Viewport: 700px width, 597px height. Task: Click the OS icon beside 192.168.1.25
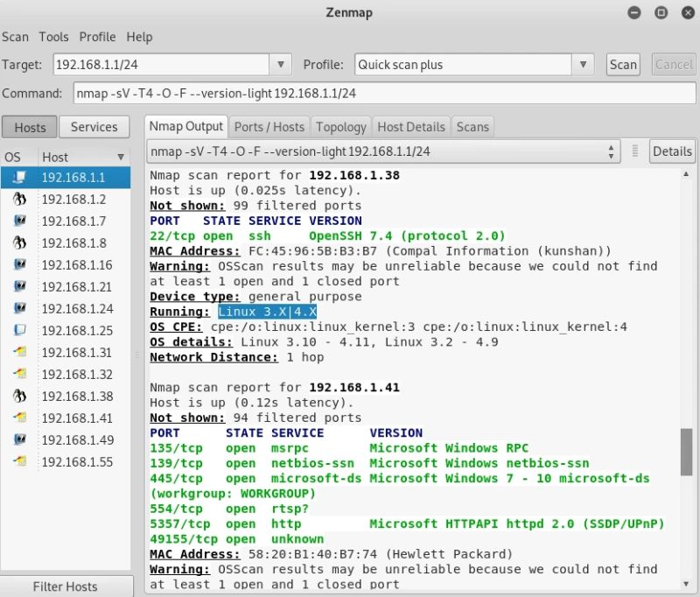pyautogui.click(x=19, y=330)
